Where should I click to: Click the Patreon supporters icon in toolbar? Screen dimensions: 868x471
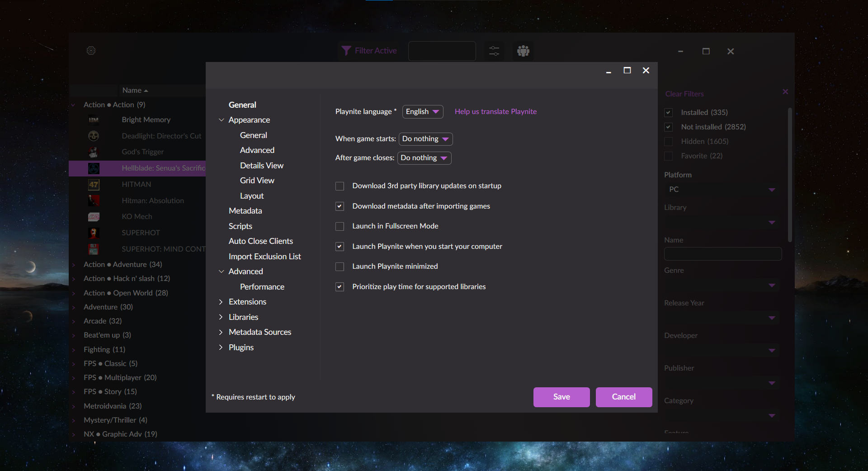(523, 51)
